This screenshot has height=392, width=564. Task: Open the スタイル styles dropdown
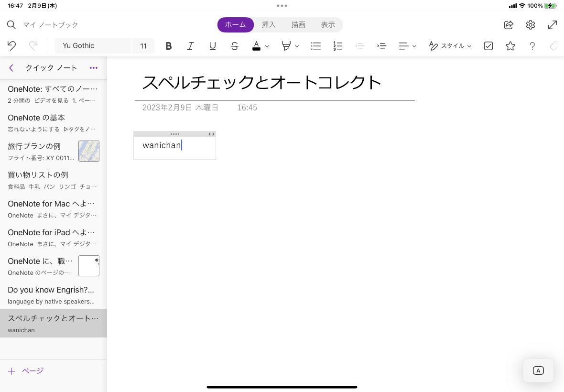(450, 46)
